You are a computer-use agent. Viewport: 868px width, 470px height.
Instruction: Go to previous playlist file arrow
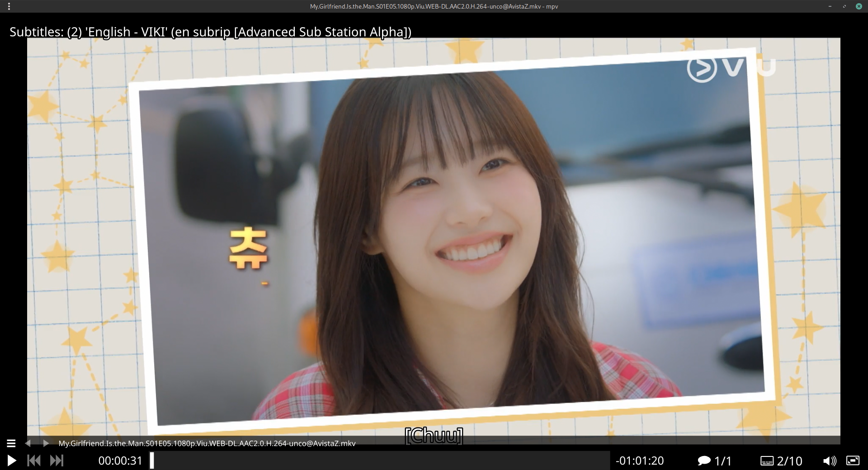(28, 443)
